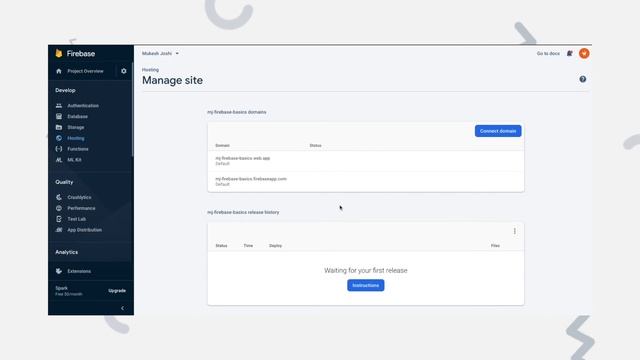The image size is (640, 360).
Task: Click the Functions brackets icon
Action: pyautogui.click(x=59, y=149)
